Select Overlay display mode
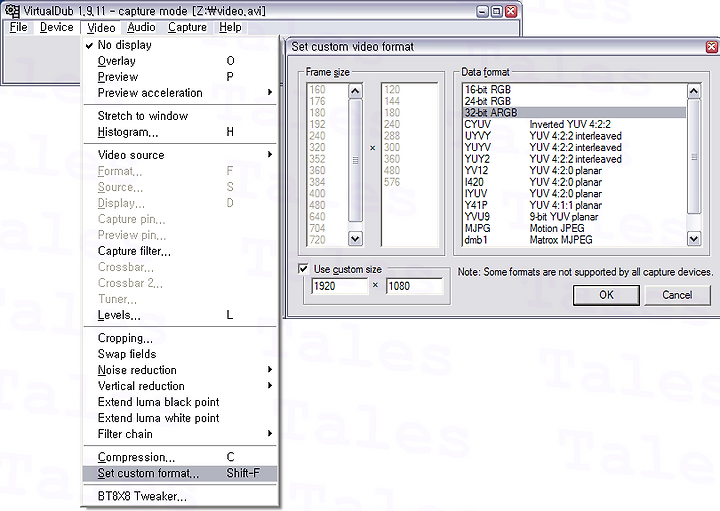Viewport: 720px width, 511px height. [180, 61]
